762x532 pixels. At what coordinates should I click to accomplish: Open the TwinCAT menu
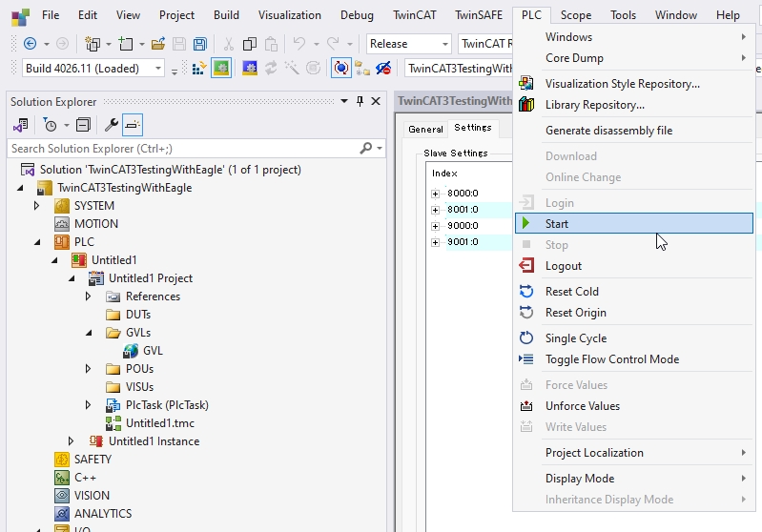click(x=415, y=15)
